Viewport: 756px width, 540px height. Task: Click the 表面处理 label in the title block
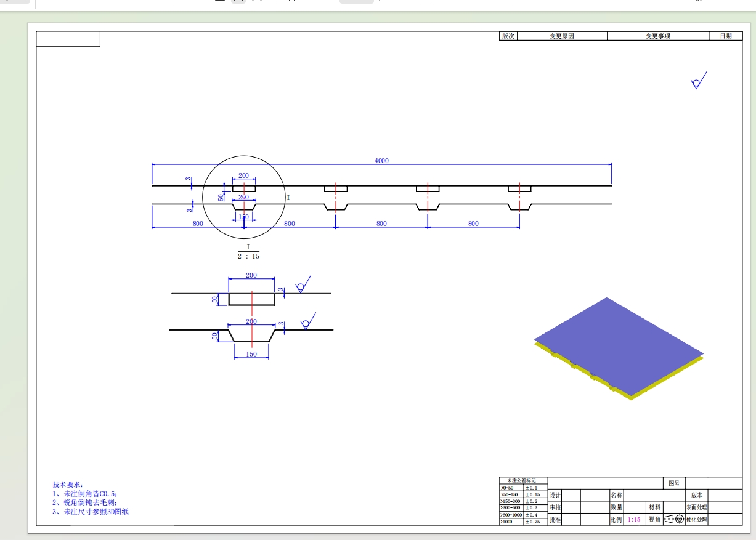point(697,507)
